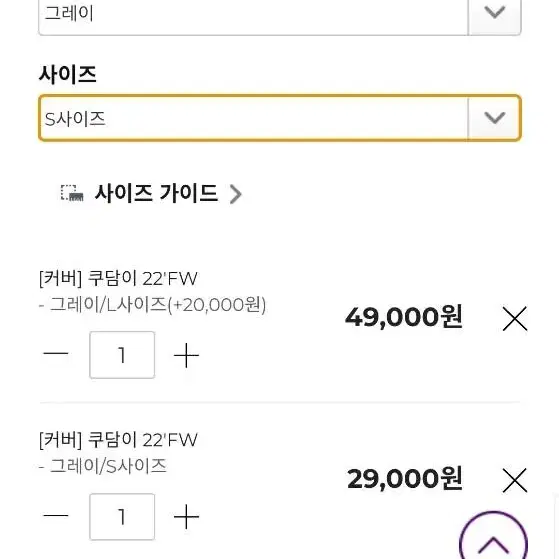Click the 49,000원 price text
This screenshot has width=559, height=559.
pyautogui.click(x=404, y=317)
